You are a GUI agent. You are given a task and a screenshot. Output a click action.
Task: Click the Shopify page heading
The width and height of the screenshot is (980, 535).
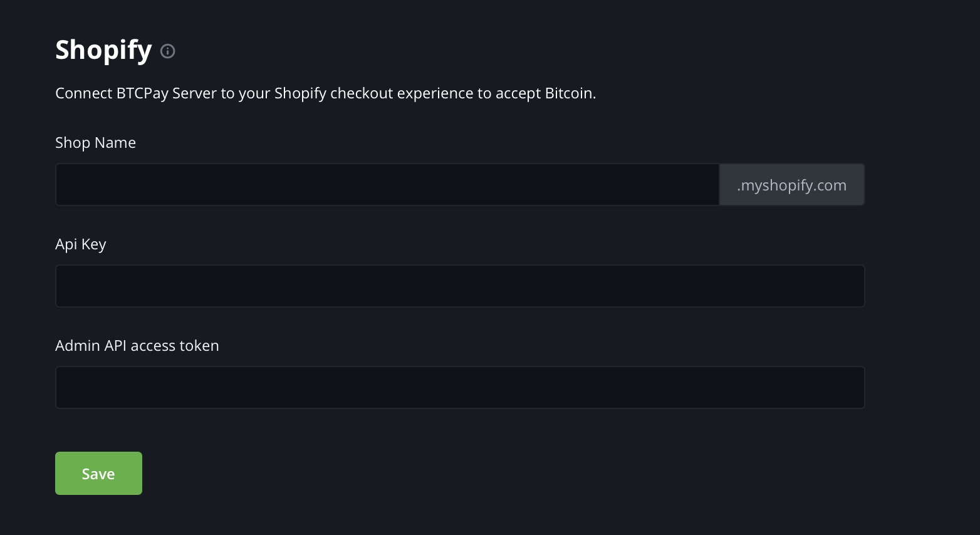coord(103,50)
